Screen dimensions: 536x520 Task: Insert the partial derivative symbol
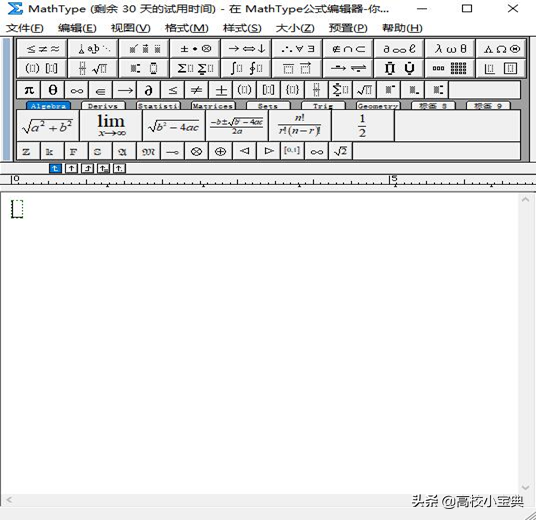click(x=148, y=90)
